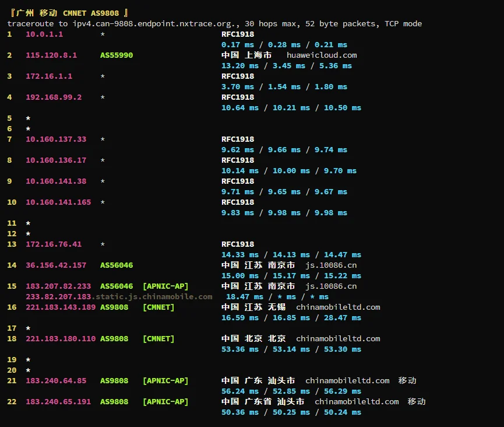Click IP address 10.160.141.38
504x427 pixels.
coord(56,181)
